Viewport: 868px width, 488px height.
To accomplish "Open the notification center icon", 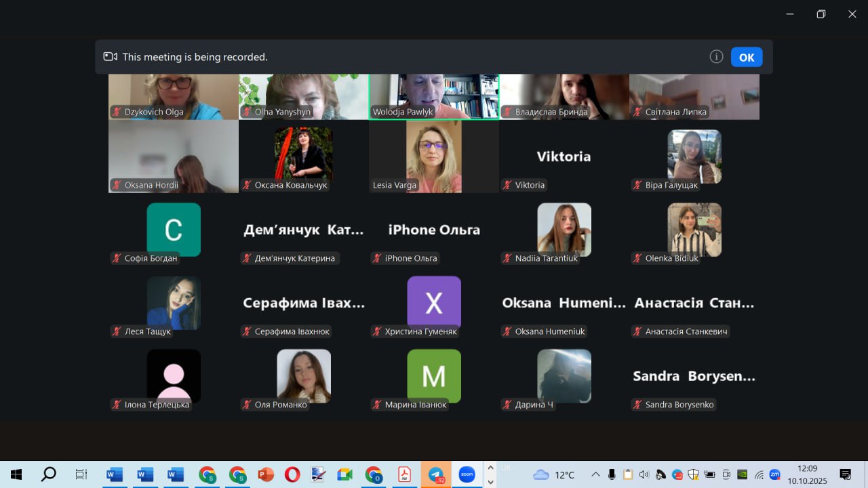I will tap(846, 474).
